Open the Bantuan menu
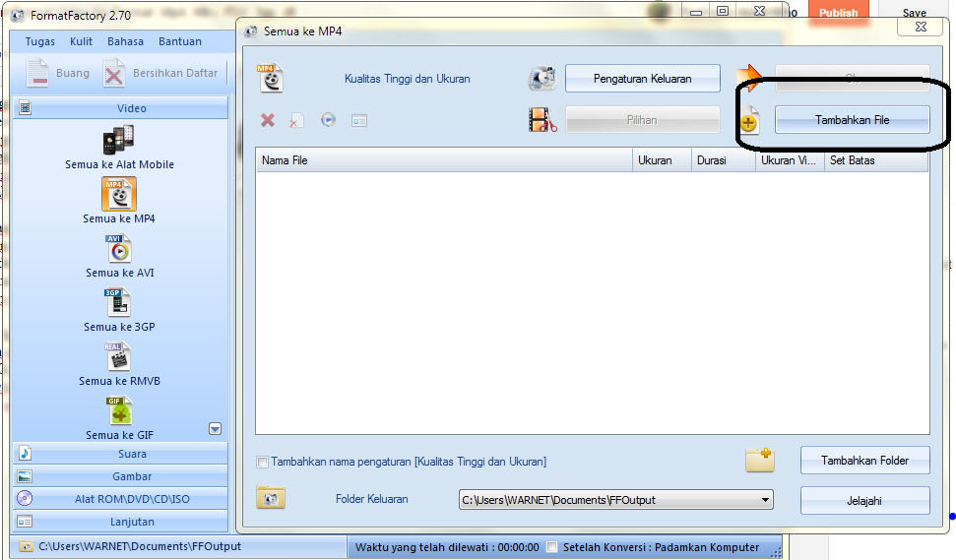 point(180,41)
